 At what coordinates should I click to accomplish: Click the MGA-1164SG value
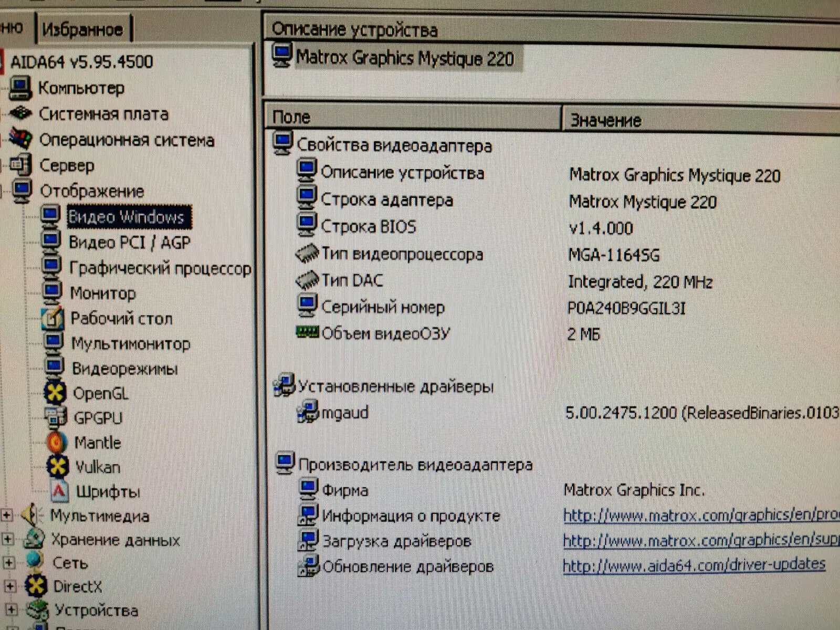click(614, 255)
